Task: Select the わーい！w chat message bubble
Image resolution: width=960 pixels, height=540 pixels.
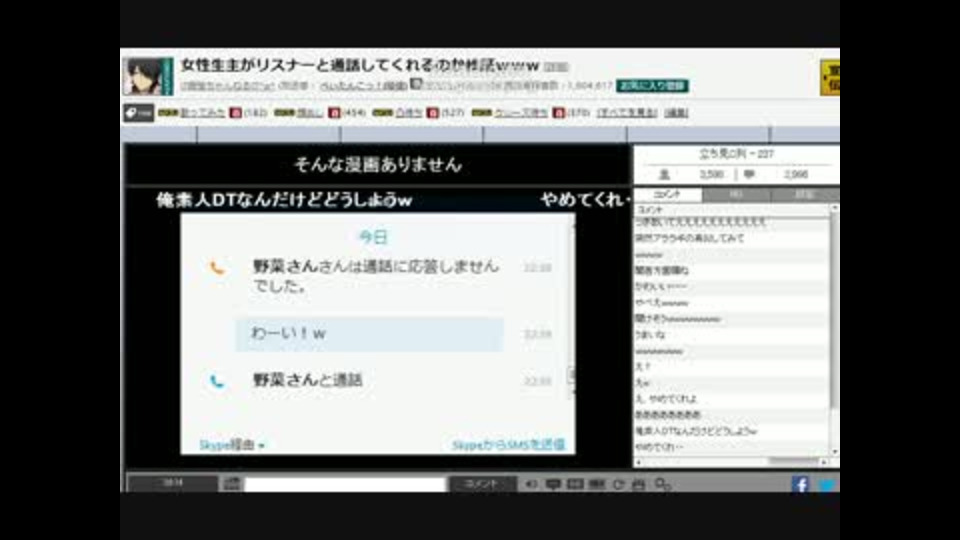Action: click(369, 334)
